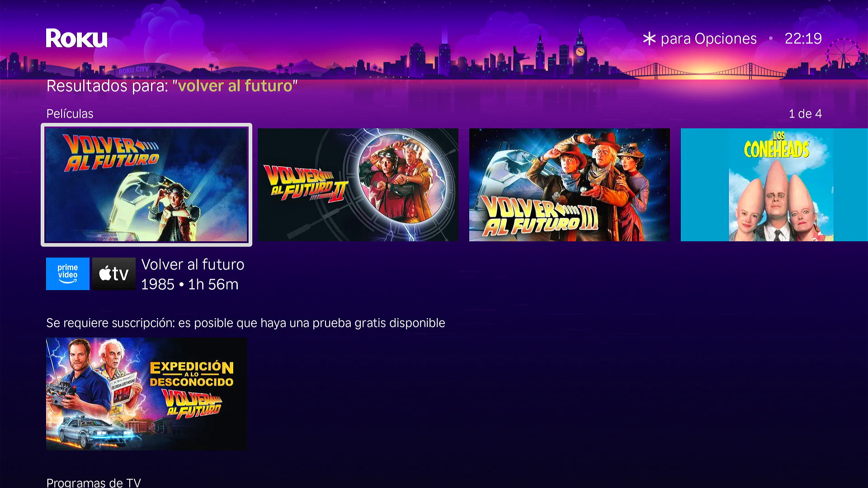Viewport: 868px width, 488px height.
Task: Click the Películas section heading
Action: [70, 114]
